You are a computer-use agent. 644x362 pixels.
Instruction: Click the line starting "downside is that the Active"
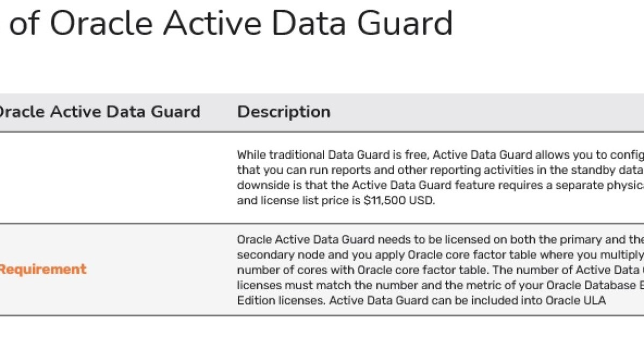[x=440, y=186]
